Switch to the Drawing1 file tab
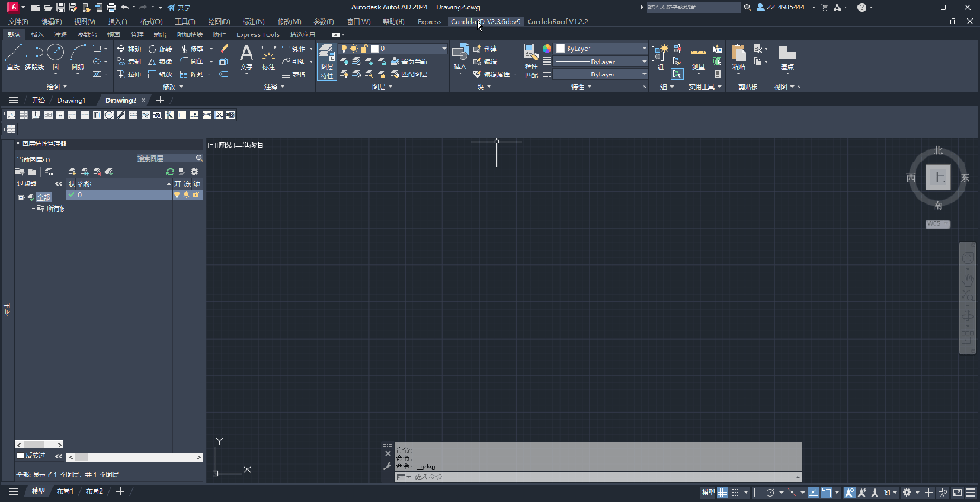Image resolution: width=980 pixels, height=502 pixels. tap(72, 100)
